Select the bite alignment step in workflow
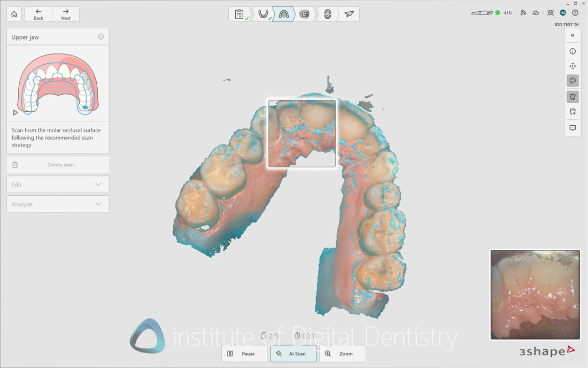Viewport: 588px width, 368px height. point(304,14)
